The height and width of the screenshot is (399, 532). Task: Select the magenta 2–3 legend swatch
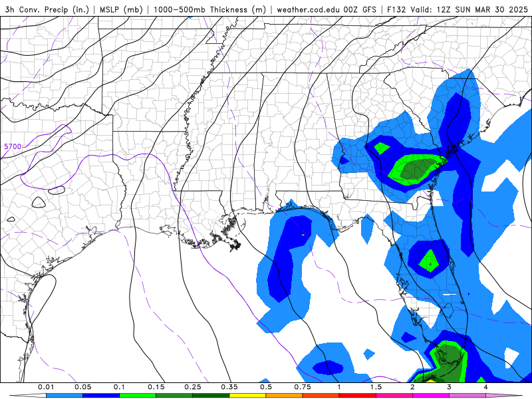point(431,396)
